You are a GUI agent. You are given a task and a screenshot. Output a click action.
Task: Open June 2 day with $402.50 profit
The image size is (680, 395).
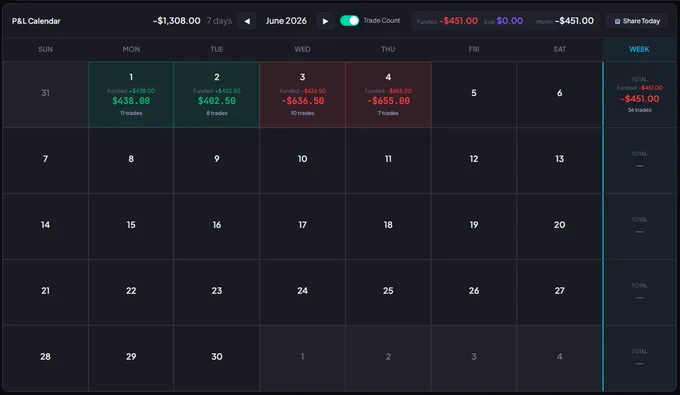click(x=217, y=95)
